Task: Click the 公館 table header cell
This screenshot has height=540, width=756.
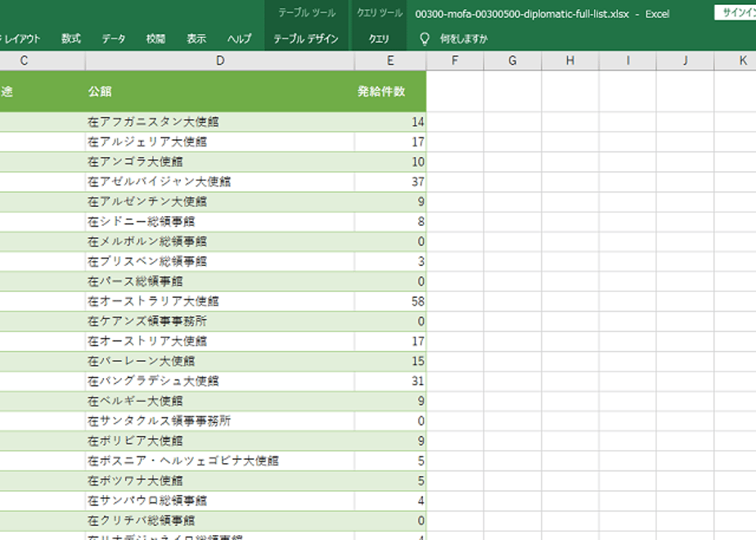Action: tap(220, 92)
